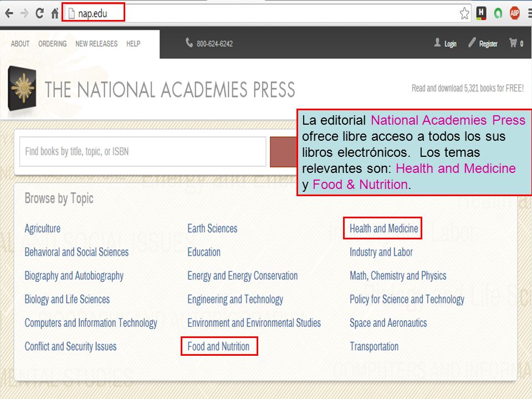Click the 800-624-6242 phone number
The image size is (532, 399).
(215, 44)
